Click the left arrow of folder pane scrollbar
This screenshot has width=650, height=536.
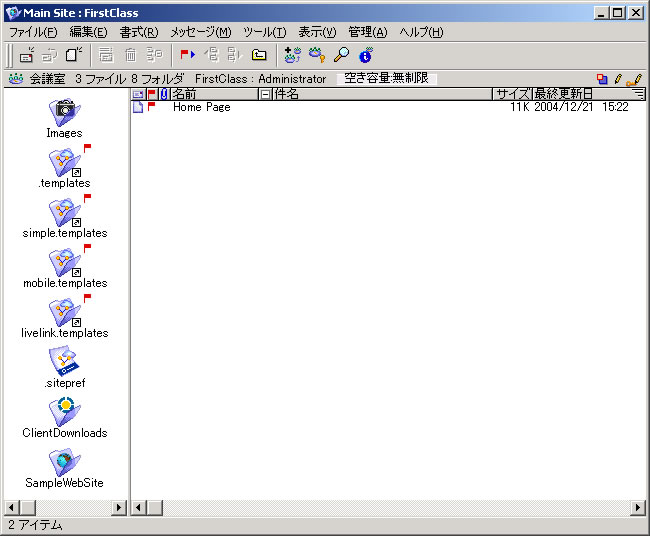[11, 507]
